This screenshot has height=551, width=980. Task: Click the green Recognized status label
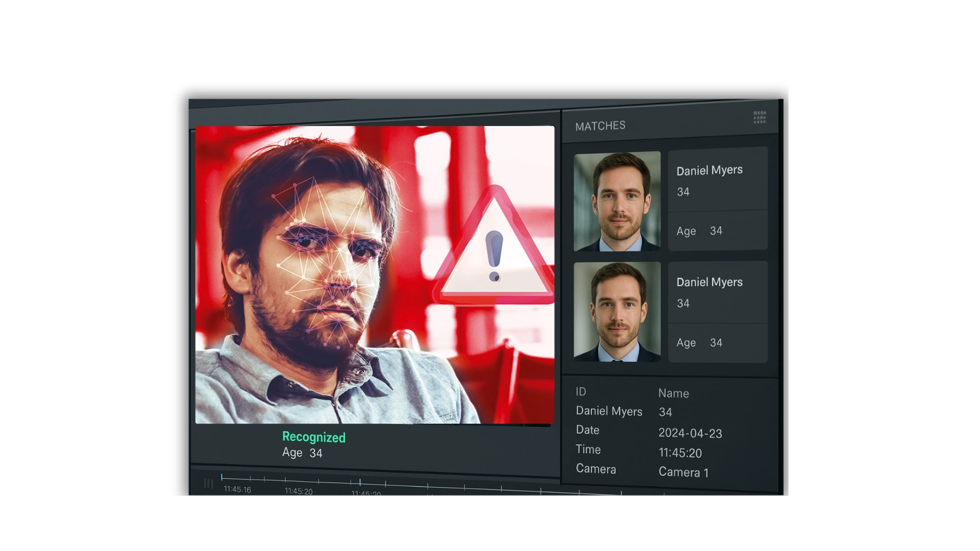point(313,437)
